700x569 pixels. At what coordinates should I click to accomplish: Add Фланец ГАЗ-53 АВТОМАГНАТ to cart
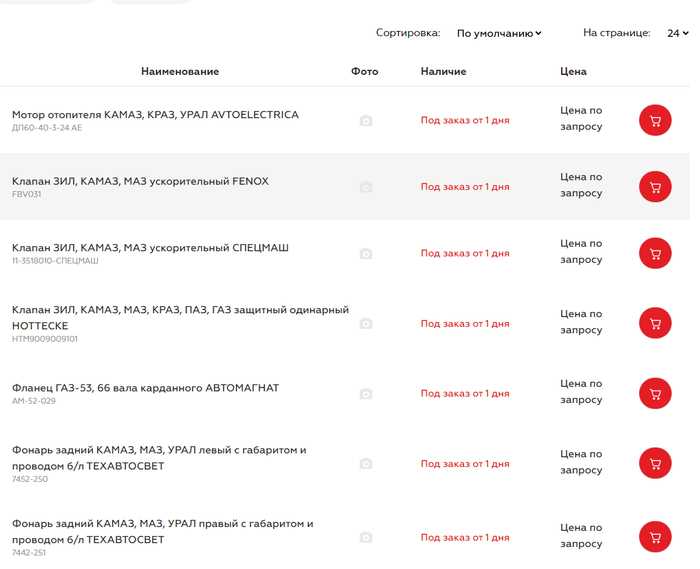coord(655,393)
